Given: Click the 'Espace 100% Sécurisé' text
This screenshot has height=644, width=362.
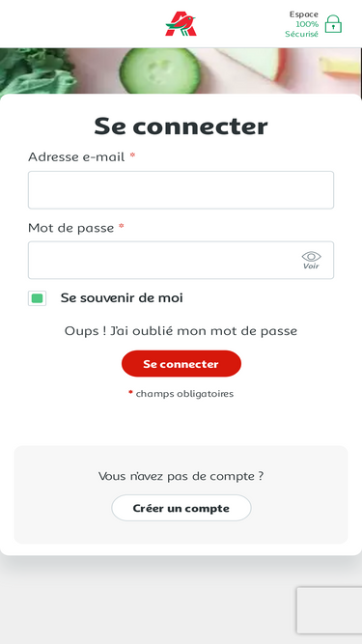Looking at the screenshot, I should click(302, 24).
